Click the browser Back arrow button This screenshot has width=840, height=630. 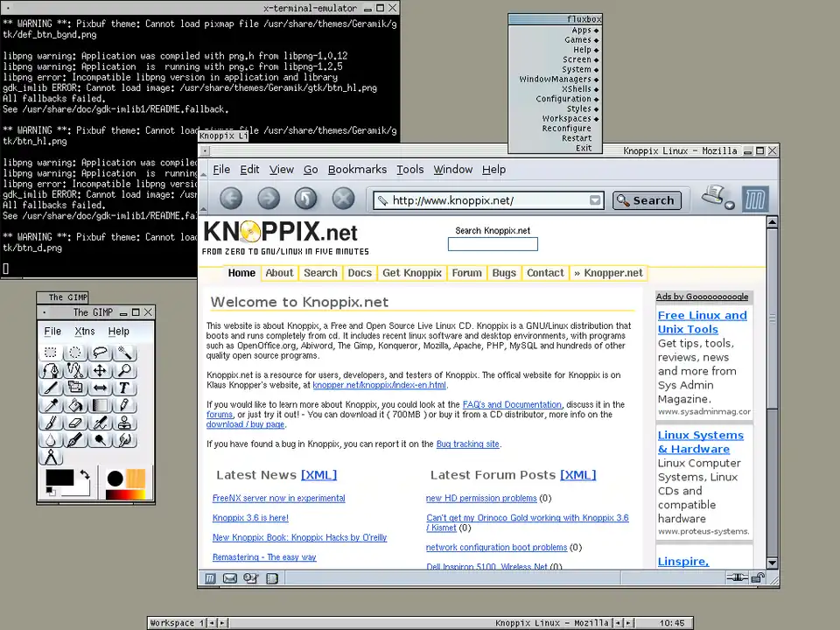(x=231, y=199)
